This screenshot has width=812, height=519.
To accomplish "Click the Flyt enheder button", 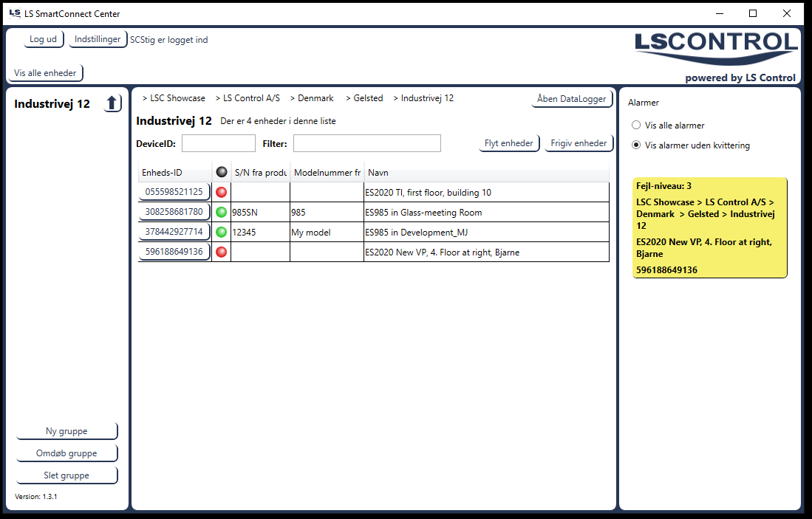I will [509, 143].
